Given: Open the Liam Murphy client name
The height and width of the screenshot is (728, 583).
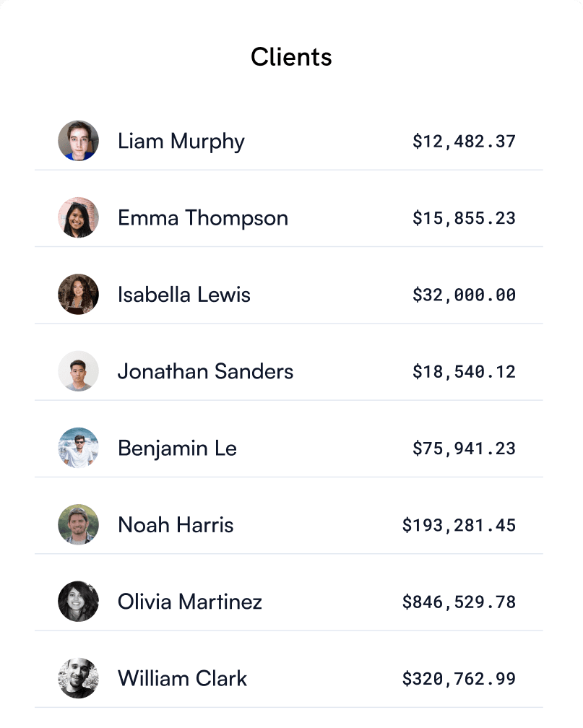Looking at the screenshot, I should (x=181, y=141).
